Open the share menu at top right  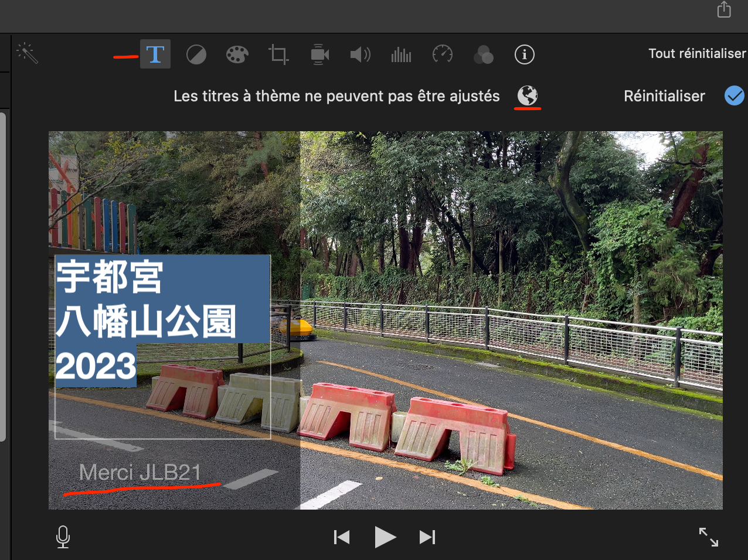pyautogui.click(x=723, y=9)
